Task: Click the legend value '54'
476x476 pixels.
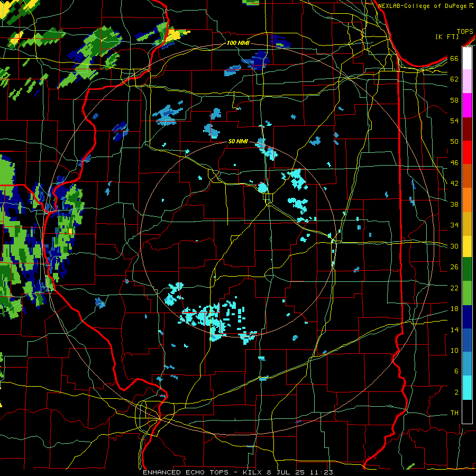Action: 454,121
